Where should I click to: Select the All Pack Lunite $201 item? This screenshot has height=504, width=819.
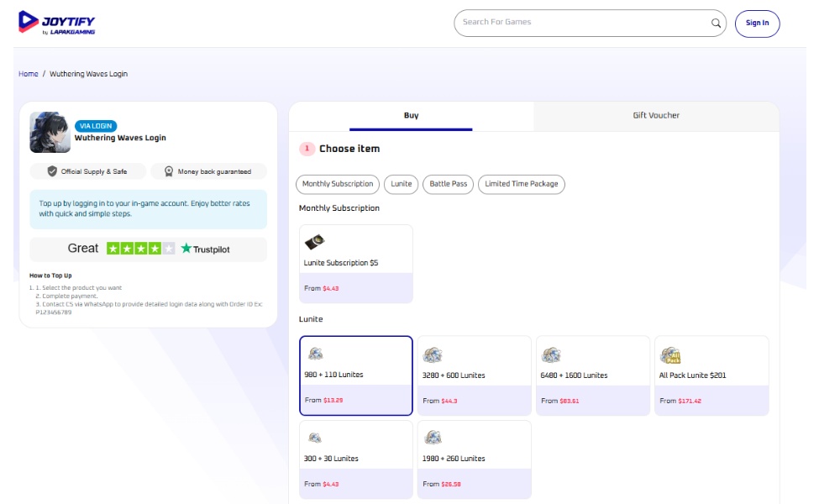(712, 376)
